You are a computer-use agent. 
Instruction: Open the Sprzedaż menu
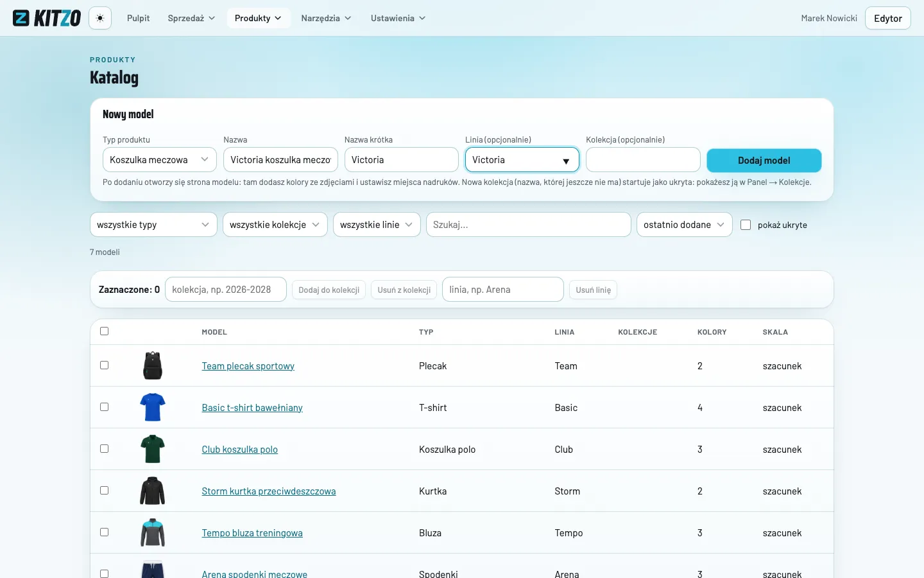(x=191, y=18)
